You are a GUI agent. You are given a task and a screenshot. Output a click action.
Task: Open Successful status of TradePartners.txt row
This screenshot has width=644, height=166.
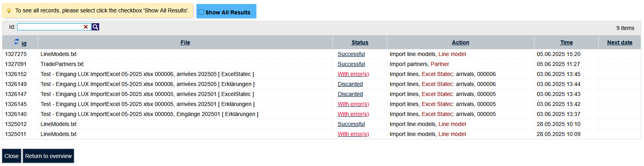click(x=351, y=64)
